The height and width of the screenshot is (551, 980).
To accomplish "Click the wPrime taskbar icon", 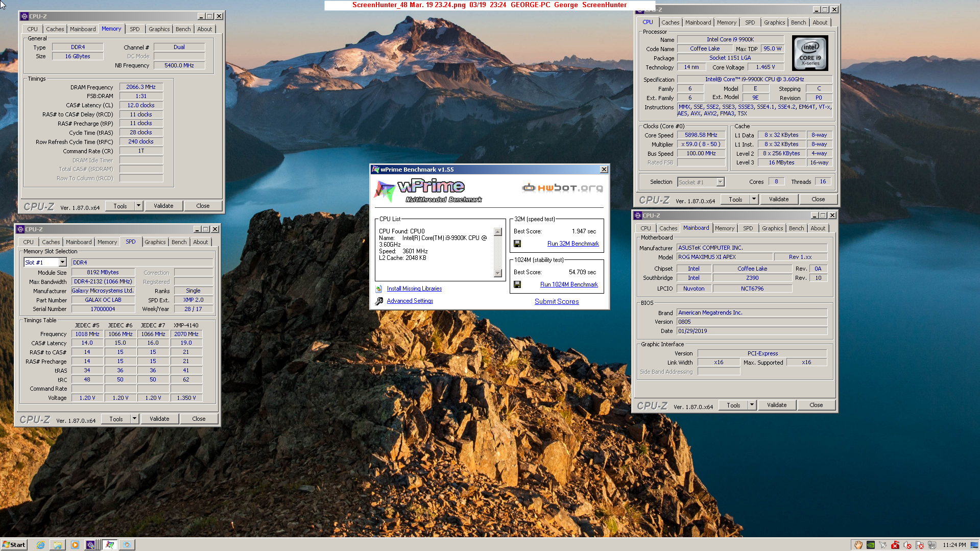I will [x=110, y=545].
